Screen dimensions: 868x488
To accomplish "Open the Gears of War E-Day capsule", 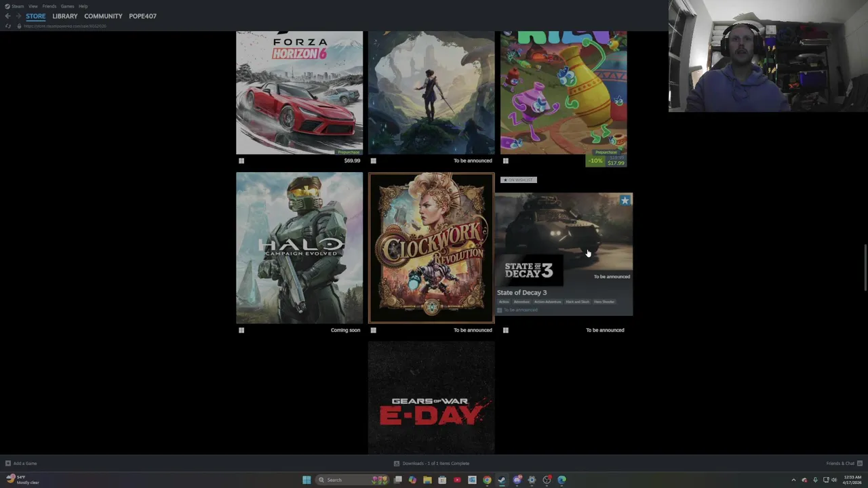I will tap(431, 398).
